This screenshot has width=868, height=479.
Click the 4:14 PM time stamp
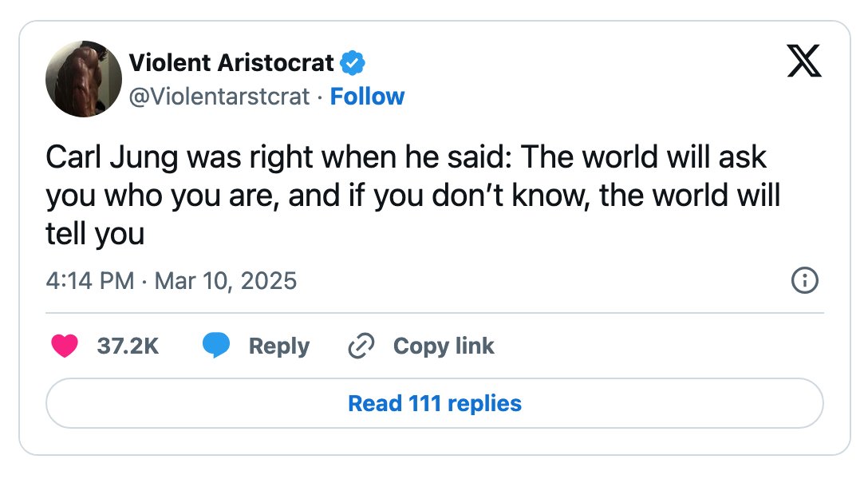point(89,281)
